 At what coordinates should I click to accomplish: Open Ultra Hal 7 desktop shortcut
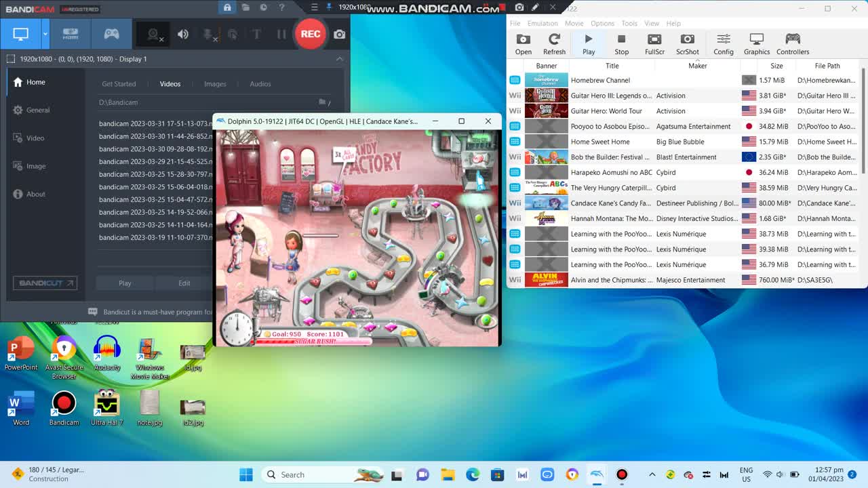107,408
